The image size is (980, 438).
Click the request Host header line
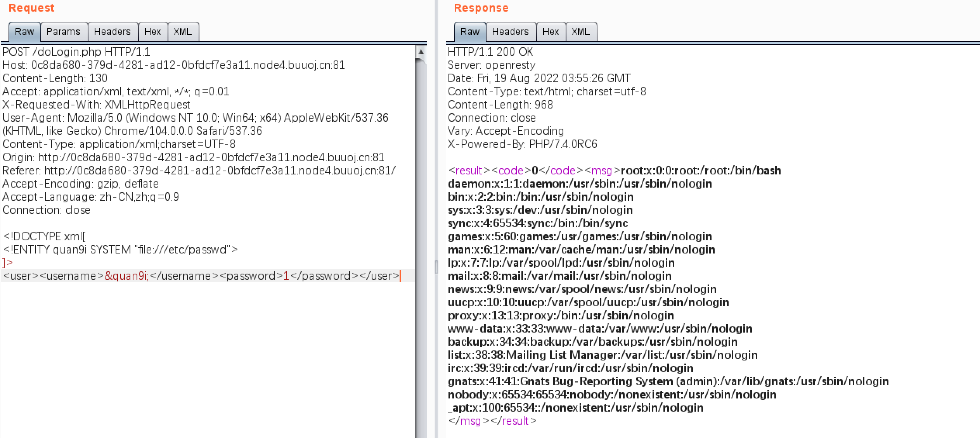pyautogui.click(x=174, y=65)
